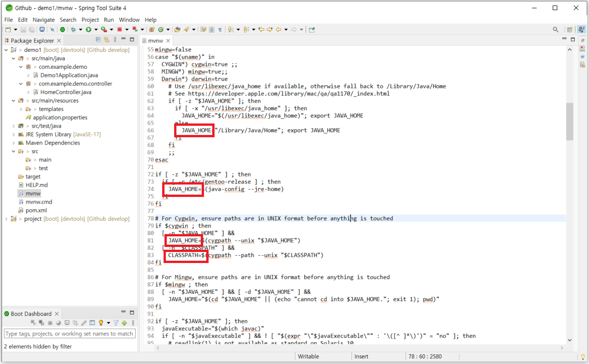589x364 pixels.
Task: Toggle Link with Editor in Package Explorer
Action: (107, 40)
